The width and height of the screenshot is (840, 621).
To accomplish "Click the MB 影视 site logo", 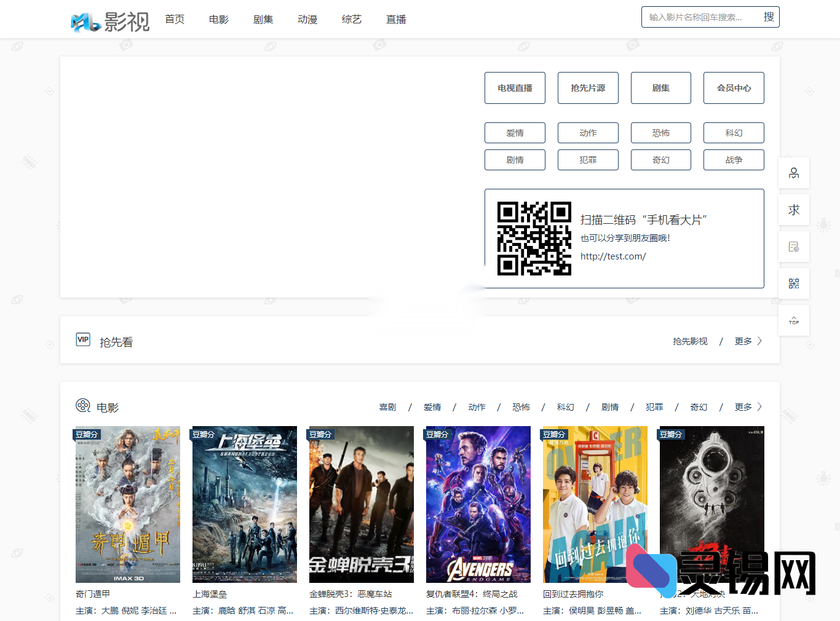I will tap(109, 19).
